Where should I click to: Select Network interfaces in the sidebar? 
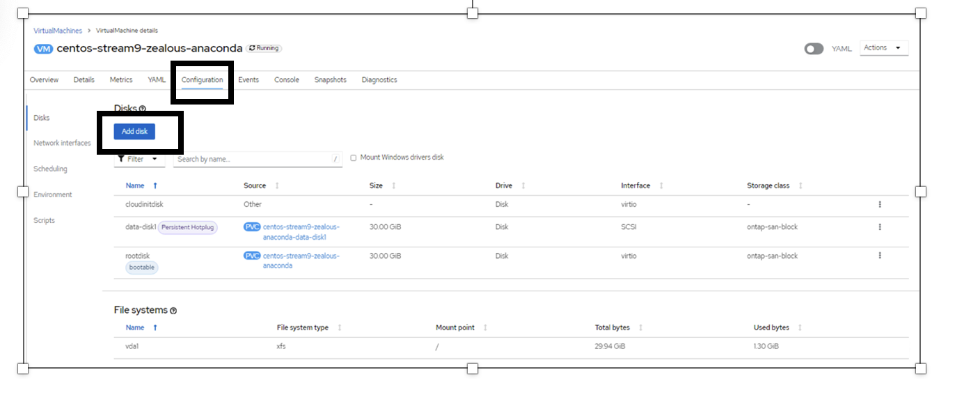62,144
